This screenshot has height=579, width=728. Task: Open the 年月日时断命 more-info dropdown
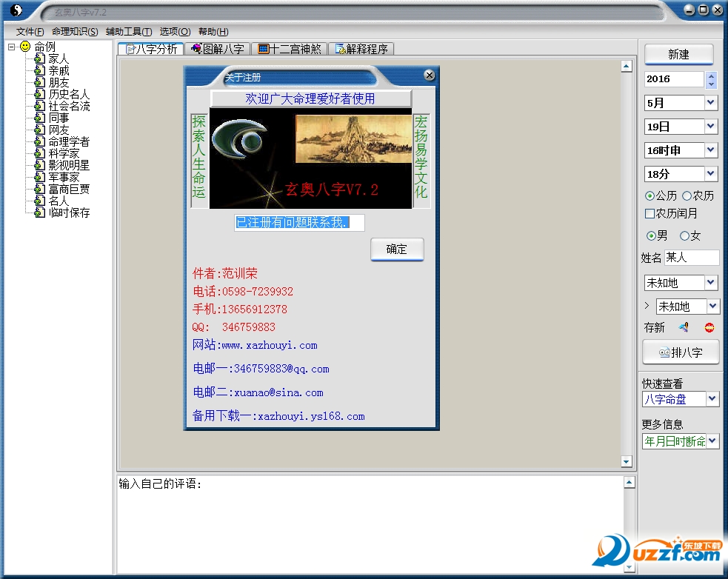coord(712,441)
